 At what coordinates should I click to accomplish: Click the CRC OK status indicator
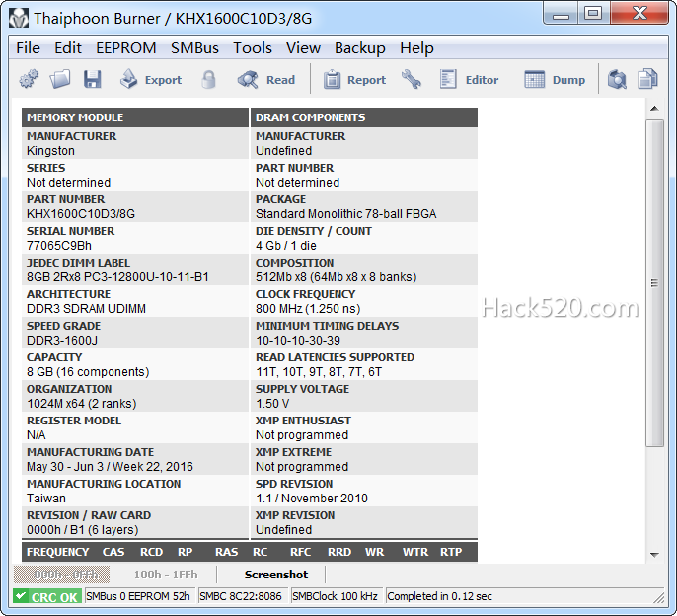click(x=47, y=597)
